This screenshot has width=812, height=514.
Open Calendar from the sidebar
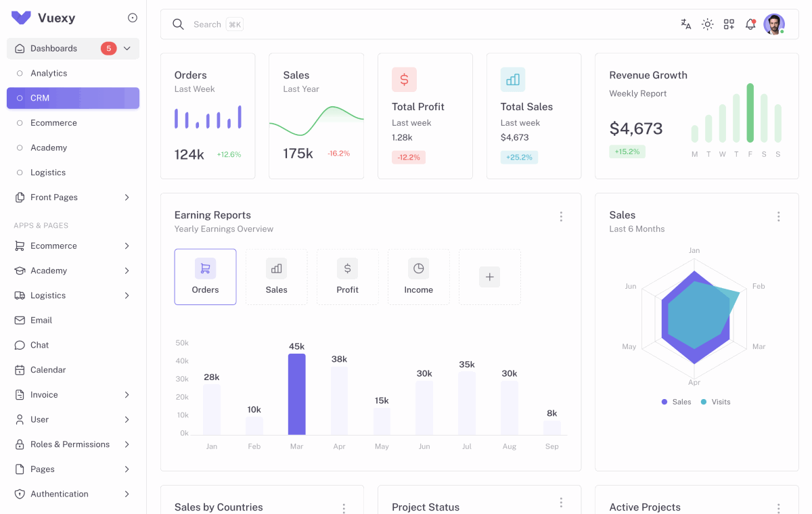click(x=48, y=370)
